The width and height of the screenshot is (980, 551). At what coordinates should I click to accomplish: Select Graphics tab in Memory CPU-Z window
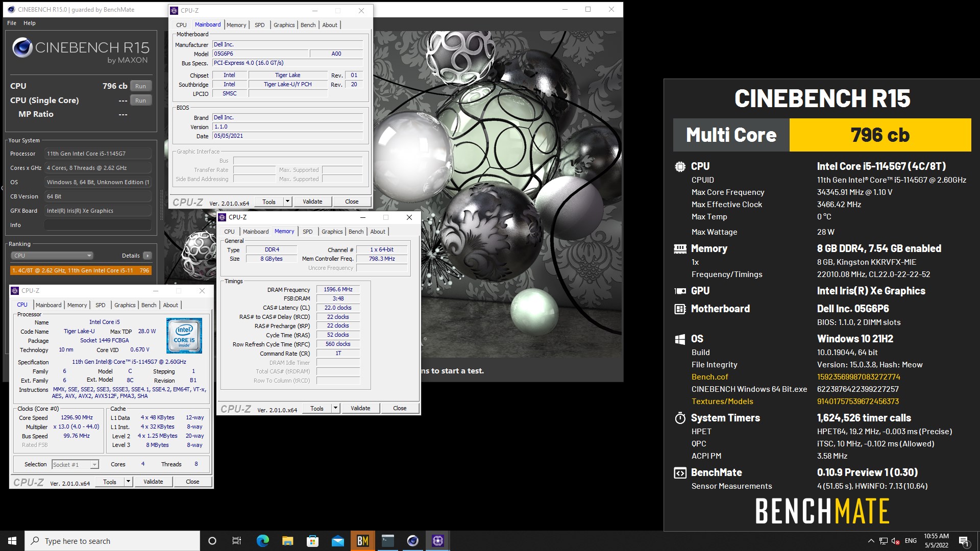(332, 232)
